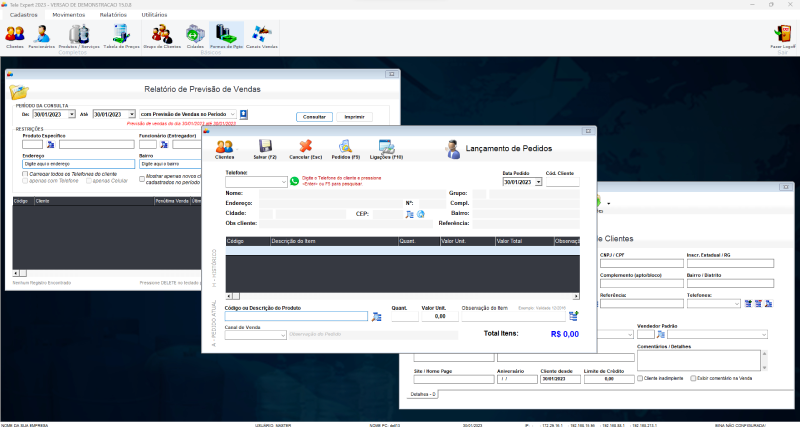The image size is (800, 430).
Task: Toggle Carregar todos os Telefones do cliente
Action: click(25, 174)
